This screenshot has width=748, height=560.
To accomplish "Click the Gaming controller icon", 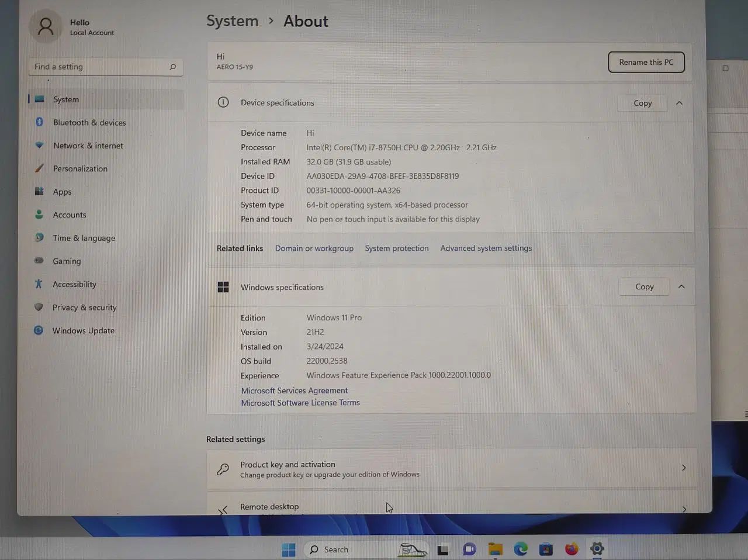I will coord(39,260).
